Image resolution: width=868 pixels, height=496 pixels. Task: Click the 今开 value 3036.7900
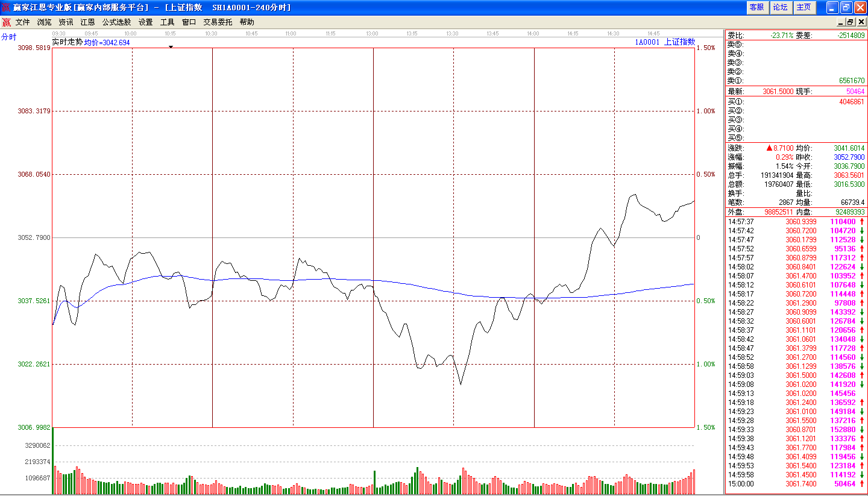849,166
